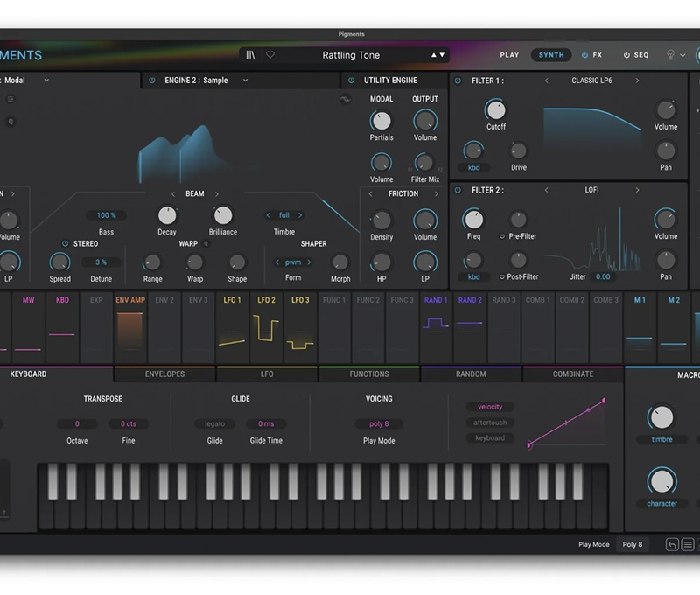Click the Jitter 0.00 value field
The image size is (700, 595).
click(x=603, y=276)
